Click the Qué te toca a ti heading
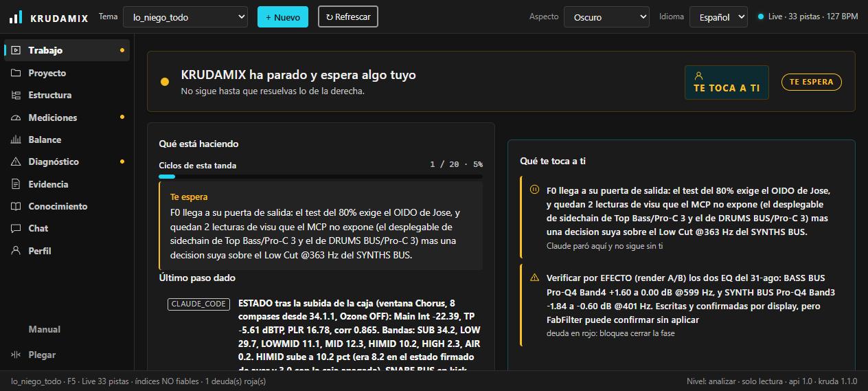This screenshot has width=868, height=391. point(553,161)
